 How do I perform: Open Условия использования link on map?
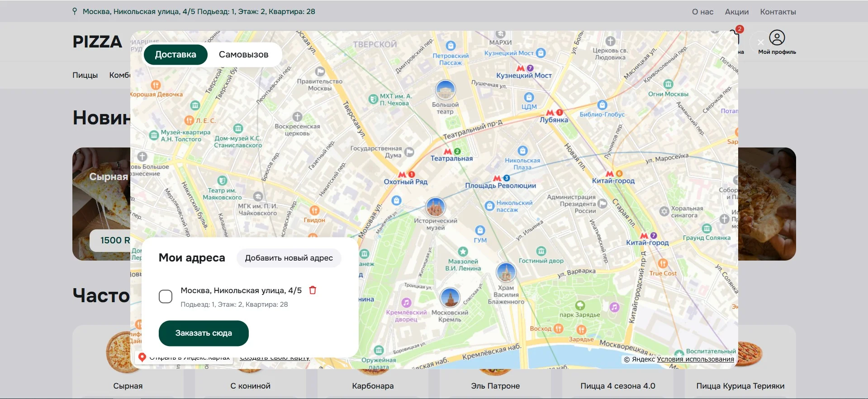(x=695, y=359)
